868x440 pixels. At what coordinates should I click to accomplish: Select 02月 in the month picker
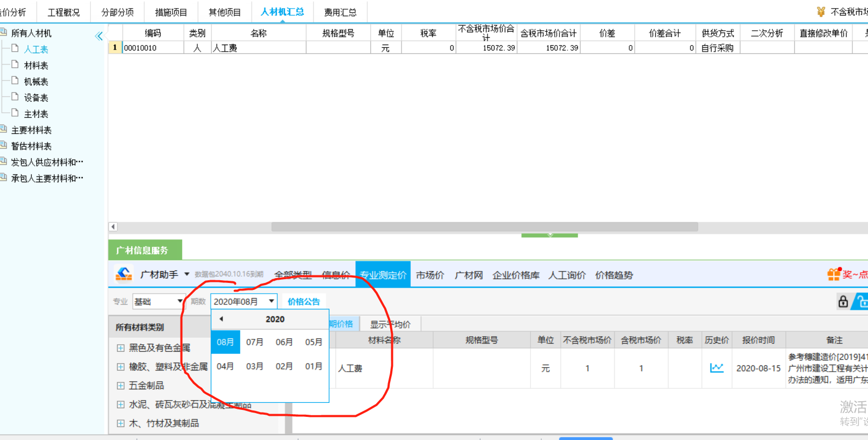284,366
